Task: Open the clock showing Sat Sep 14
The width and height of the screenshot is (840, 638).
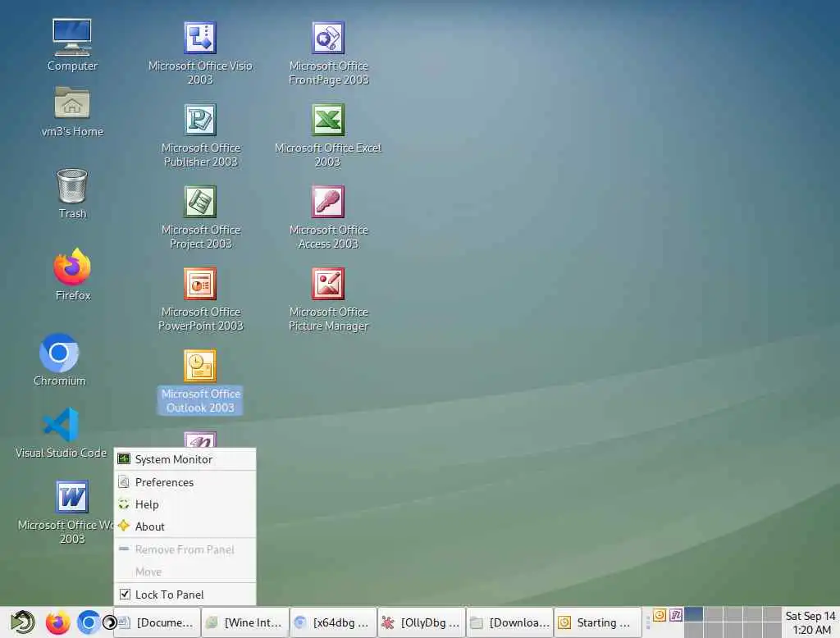Action: (x=810, y=622)
